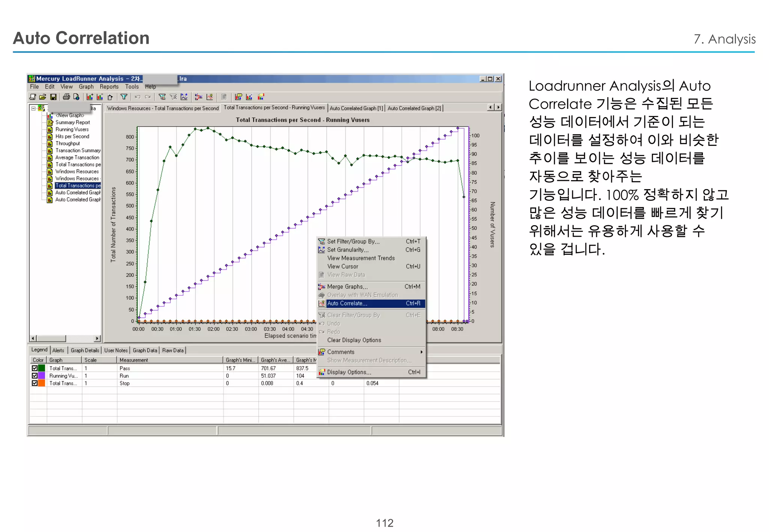This screenshot has height=532, width=769.
Task: Click the Merge Graphs toolbar icon
Action: pyautogui.click(x=199, y=97)
